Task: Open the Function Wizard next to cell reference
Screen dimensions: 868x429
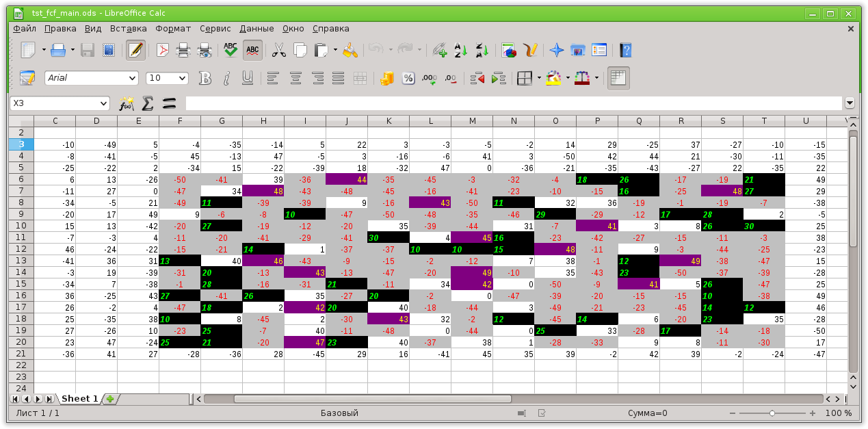Action: (x=127, y=103)
